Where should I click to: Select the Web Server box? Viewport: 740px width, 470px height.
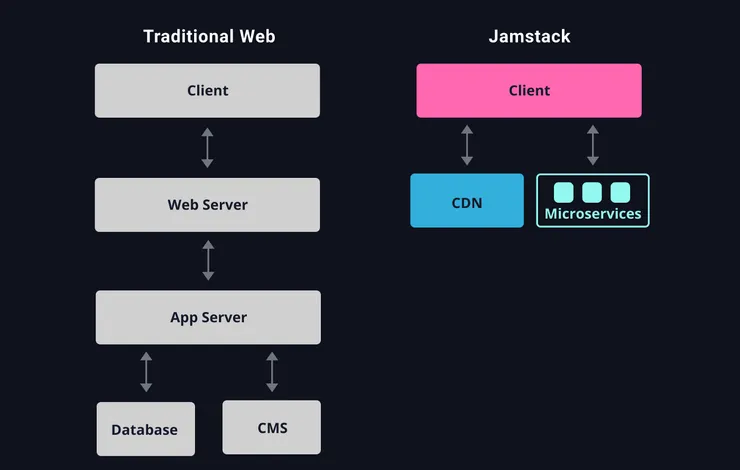pyautogui.click(x=207, y=205)
